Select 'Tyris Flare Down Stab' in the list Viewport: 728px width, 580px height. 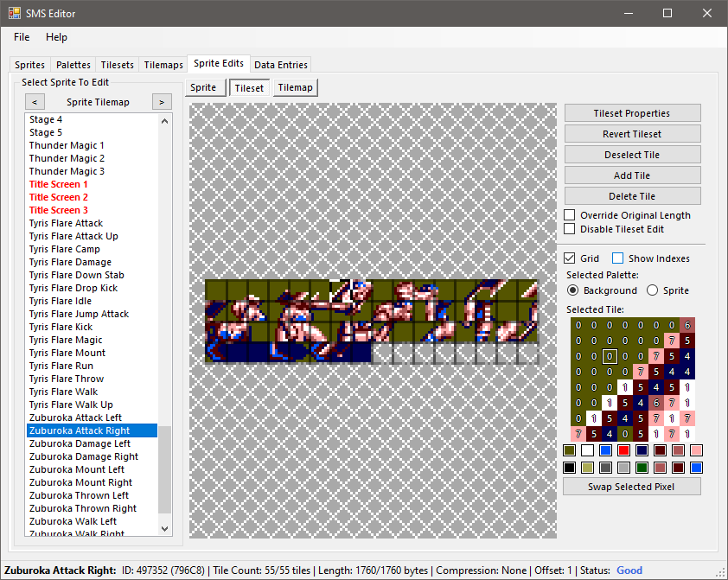(x=92, y=275)
